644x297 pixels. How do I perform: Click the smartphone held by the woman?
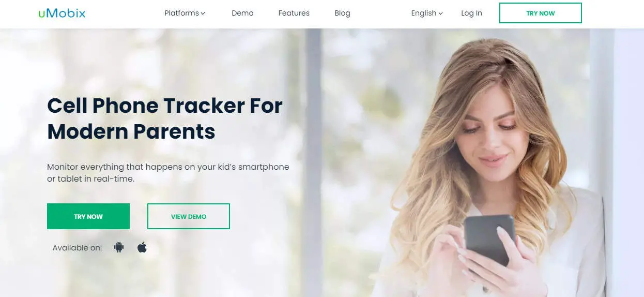(x=489, y=241)
